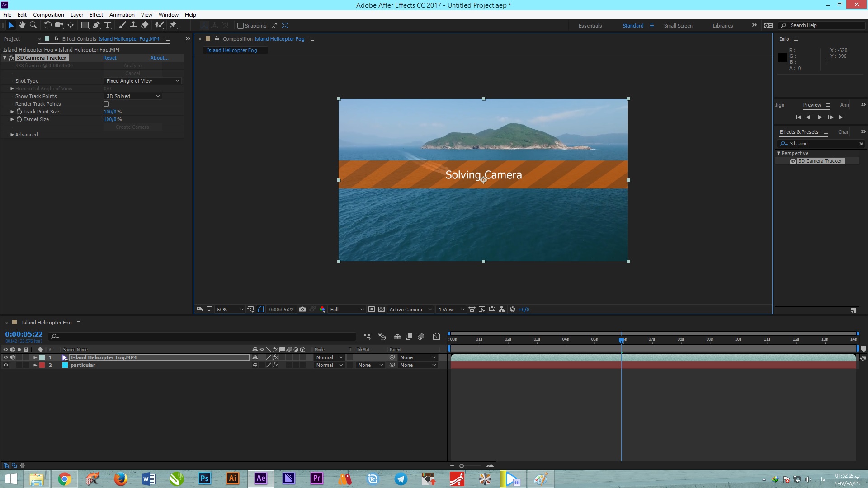Click the Premiere Pro icon in taskbar

click(316, 479)
